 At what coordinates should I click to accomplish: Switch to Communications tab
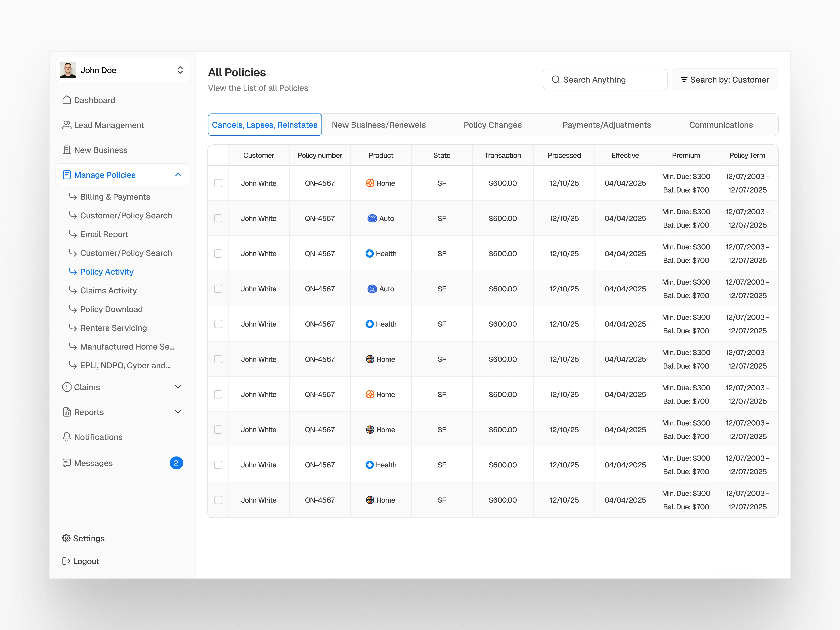click(721, 125)
